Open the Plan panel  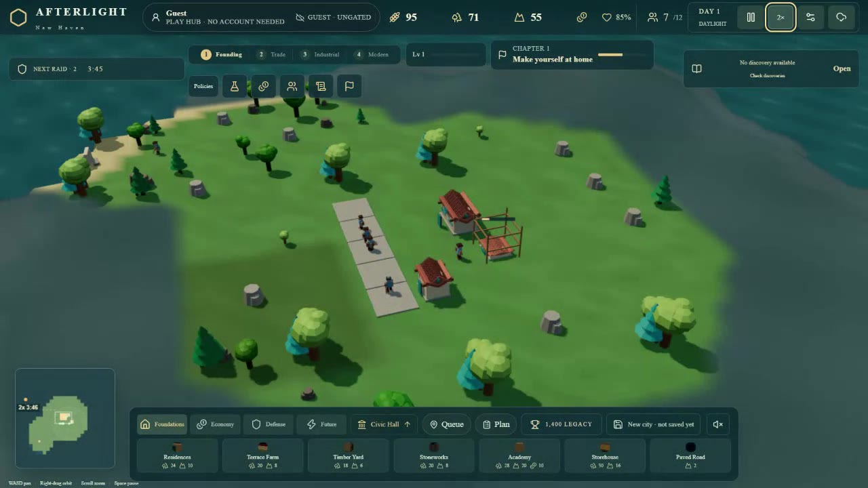496,424
